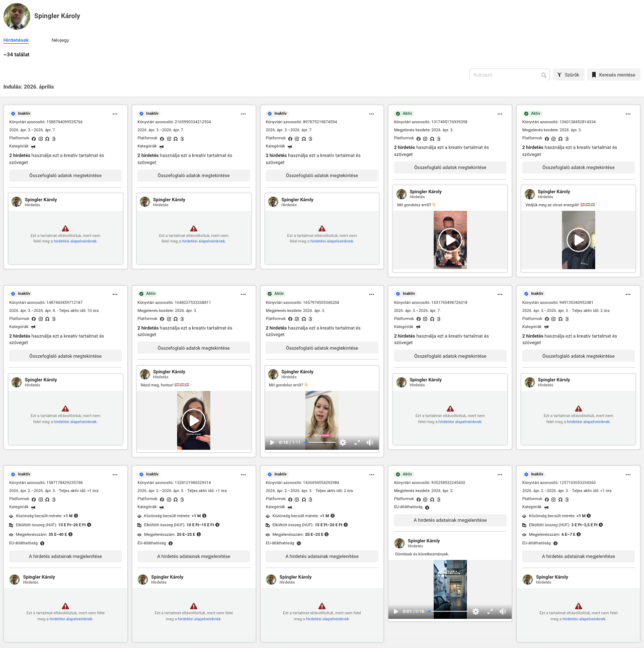Screen dimensions: 644x648
Task: Click info icon beside Elköltött összeg 3 E Ft–3,5 E Ft
Action: (601, 525)
